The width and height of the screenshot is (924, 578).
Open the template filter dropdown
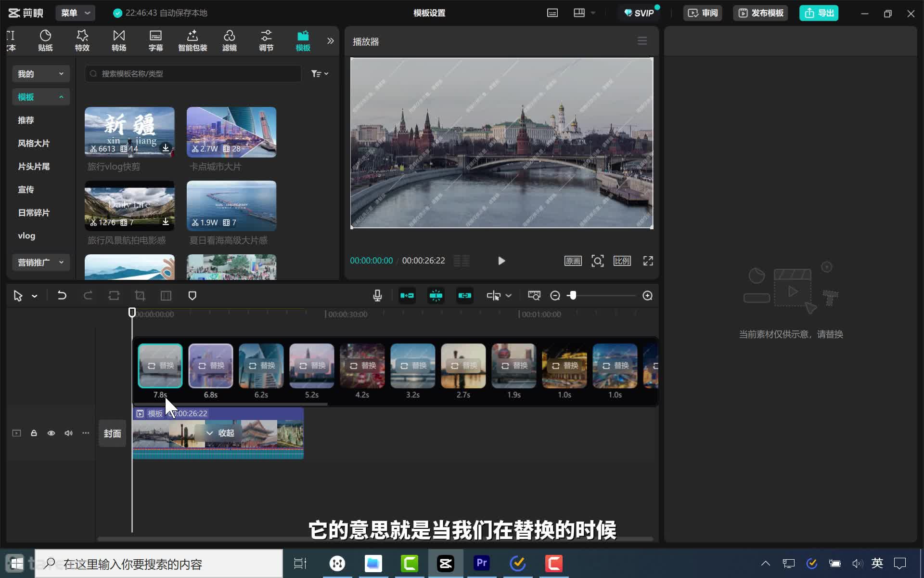(320, 74)
